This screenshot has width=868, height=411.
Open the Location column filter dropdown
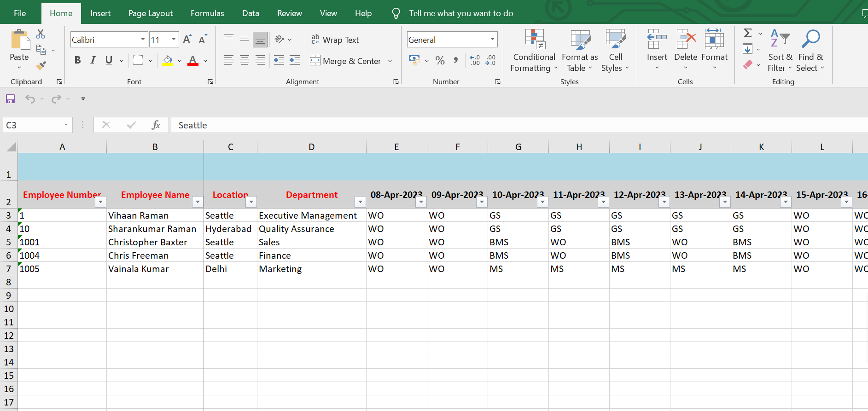pos(251,202)
